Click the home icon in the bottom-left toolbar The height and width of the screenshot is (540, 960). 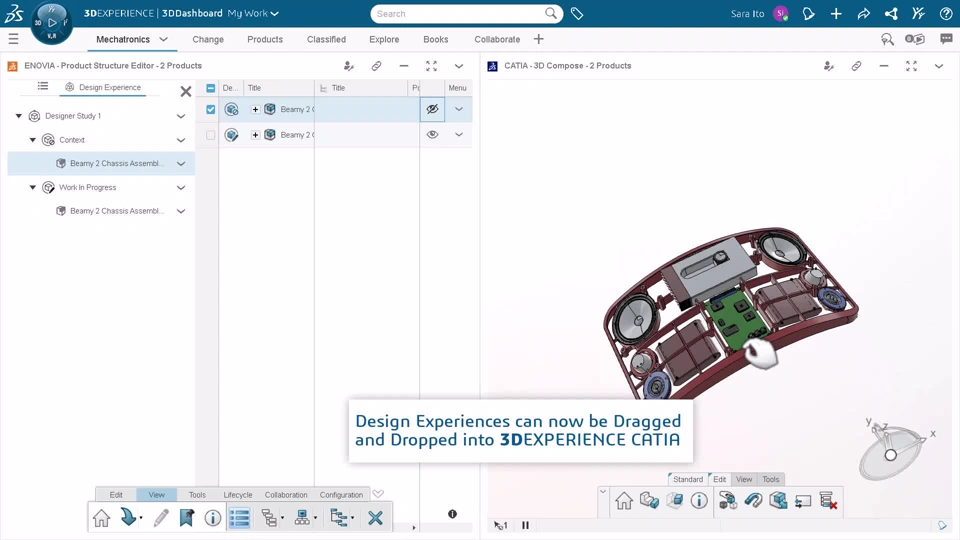click(x=102, y=518)
